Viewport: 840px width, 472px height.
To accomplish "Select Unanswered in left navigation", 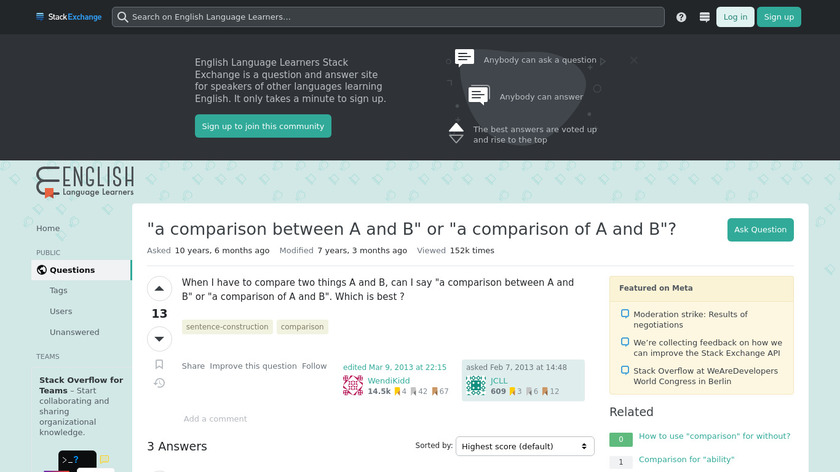I will 74,332.
